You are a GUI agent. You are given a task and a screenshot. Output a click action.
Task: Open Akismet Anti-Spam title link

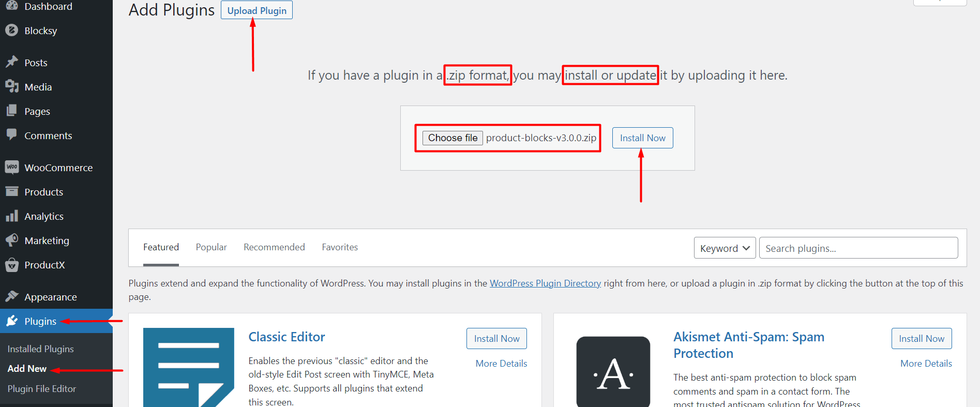(x=749, y=345)
